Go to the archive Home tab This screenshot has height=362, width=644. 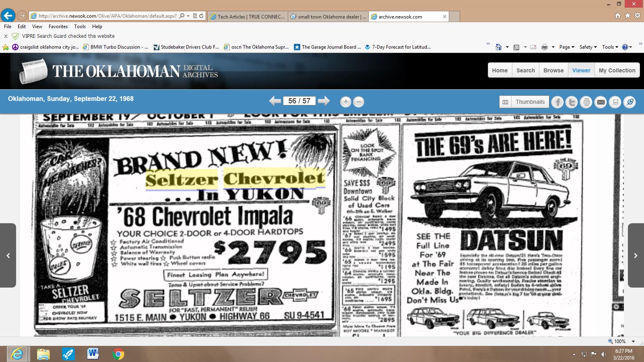500,70
